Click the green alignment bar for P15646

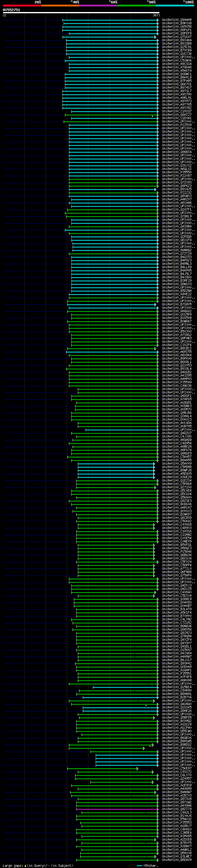coord(117,551)
